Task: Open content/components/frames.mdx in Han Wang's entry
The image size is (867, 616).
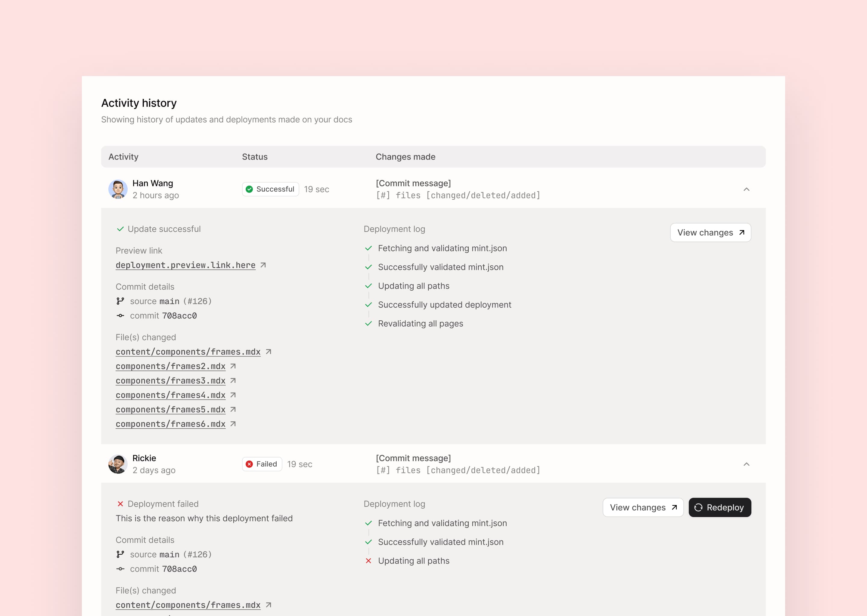Action: 188,352
